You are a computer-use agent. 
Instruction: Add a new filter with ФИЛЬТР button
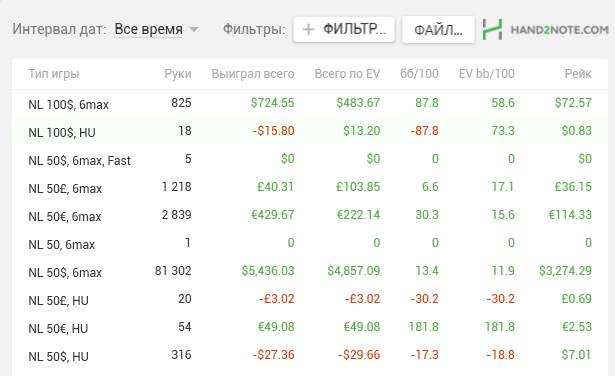[x=344, y=29]
